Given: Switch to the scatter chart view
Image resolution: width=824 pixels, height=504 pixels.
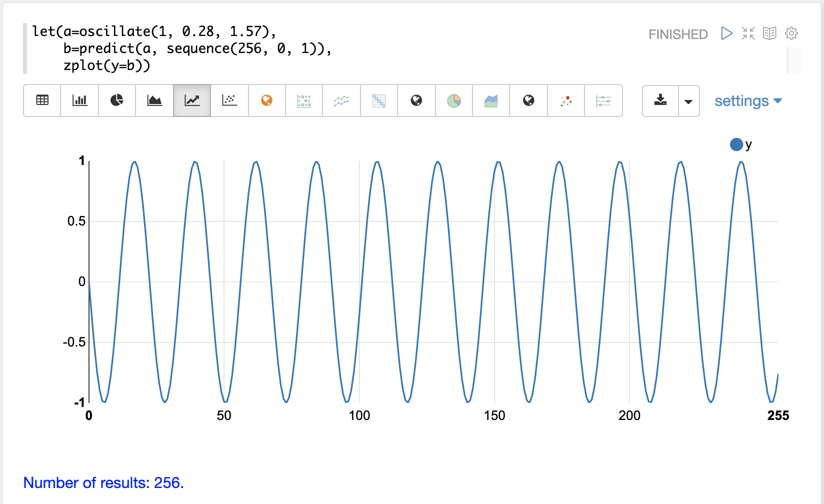Looking at the screenshot, I should 229,100.
